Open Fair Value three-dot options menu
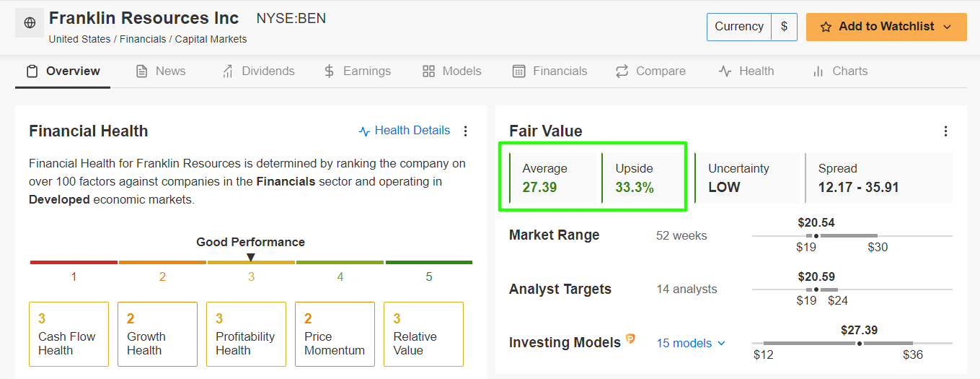 945,131
